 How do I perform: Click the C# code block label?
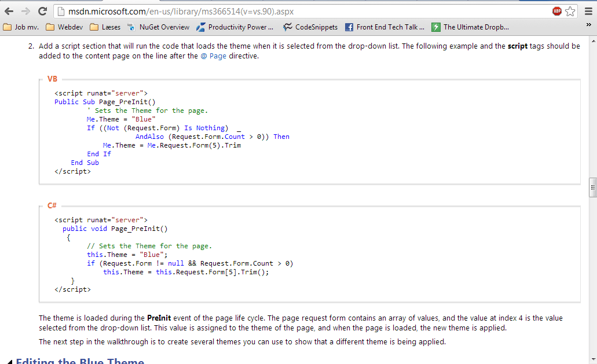tap(52, 205)
